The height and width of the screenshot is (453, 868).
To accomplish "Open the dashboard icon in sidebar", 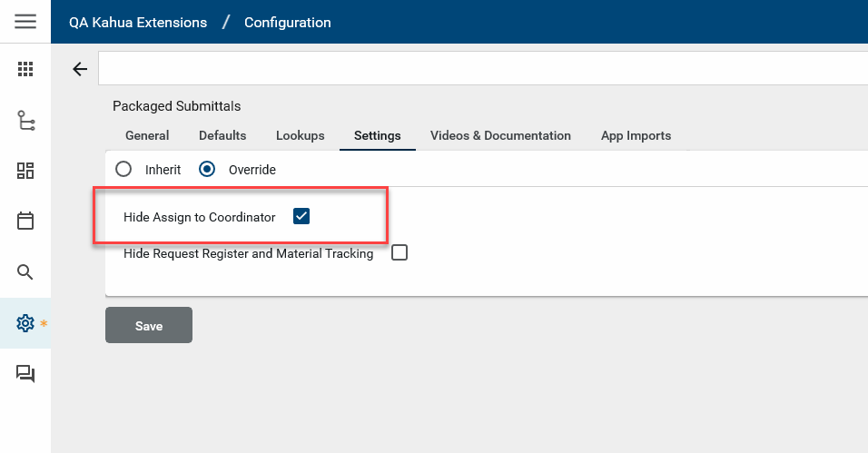I will (25, 171).
